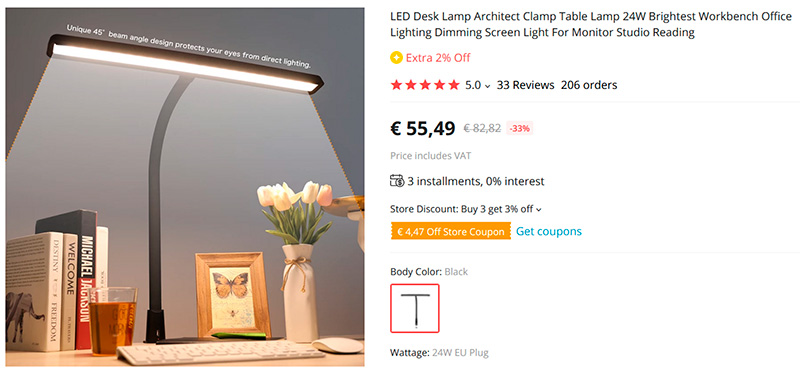The width and height of the screenshot is (800, 373).
Task: Click the third red rating star
Action: [x=425, y=85]
